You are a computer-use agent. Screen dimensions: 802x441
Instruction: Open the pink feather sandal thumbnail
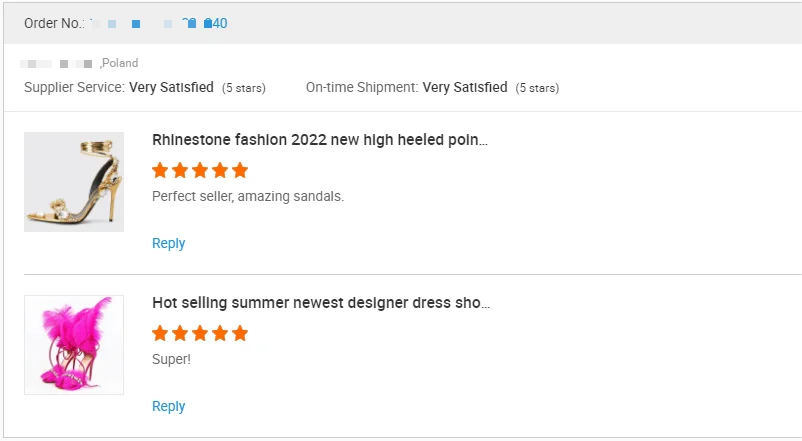(x=74, y=345)
